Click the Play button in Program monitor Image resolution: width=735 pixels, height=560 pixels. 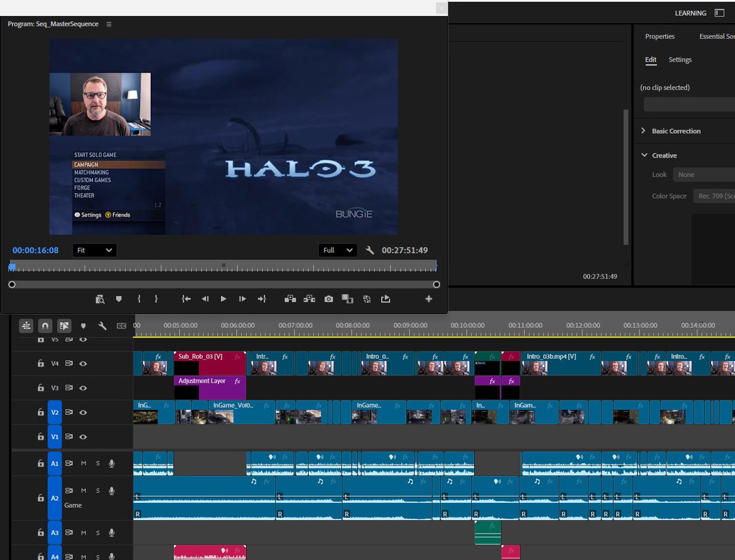pyautogui.click(x=224, y=299)
